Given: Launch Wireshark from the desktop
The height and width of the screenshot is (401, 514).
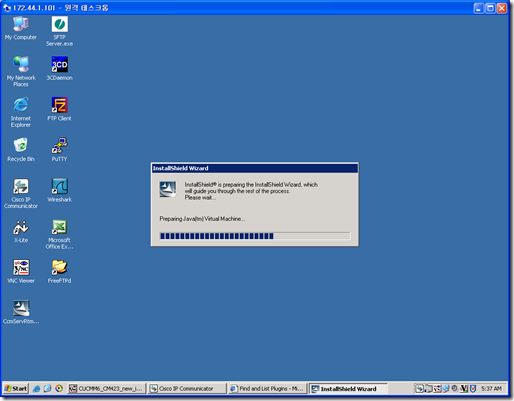Looking at the screenshot, I should (60, 190).
